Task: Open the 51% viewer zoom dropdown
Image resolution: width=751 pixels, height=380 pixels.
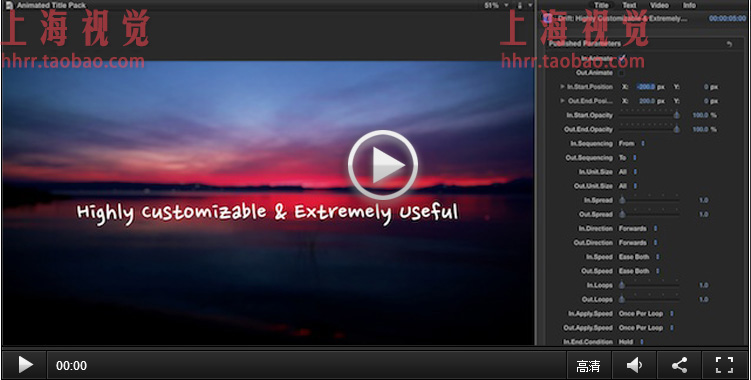Action: point(497,5)
